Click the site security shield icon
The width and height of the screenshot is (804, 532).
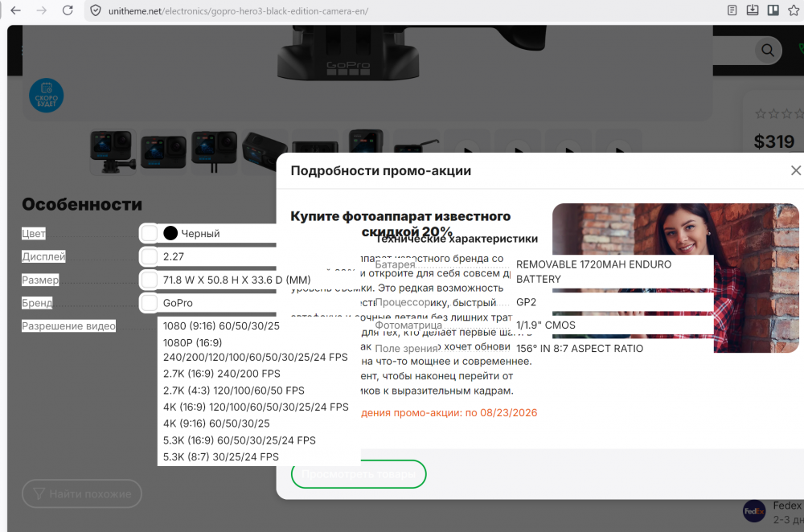(x=96, y=11)
